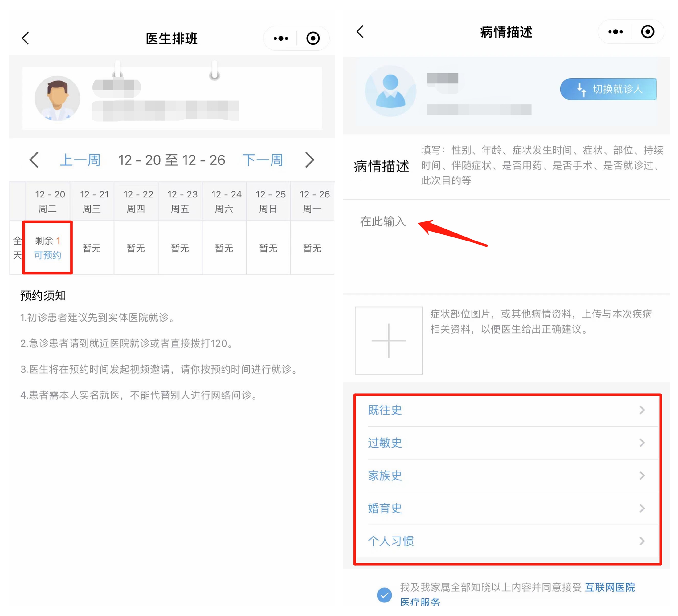Open three-dot menu on 病情描述 page
The image size is (678, 616).
(x=615, y=32)
